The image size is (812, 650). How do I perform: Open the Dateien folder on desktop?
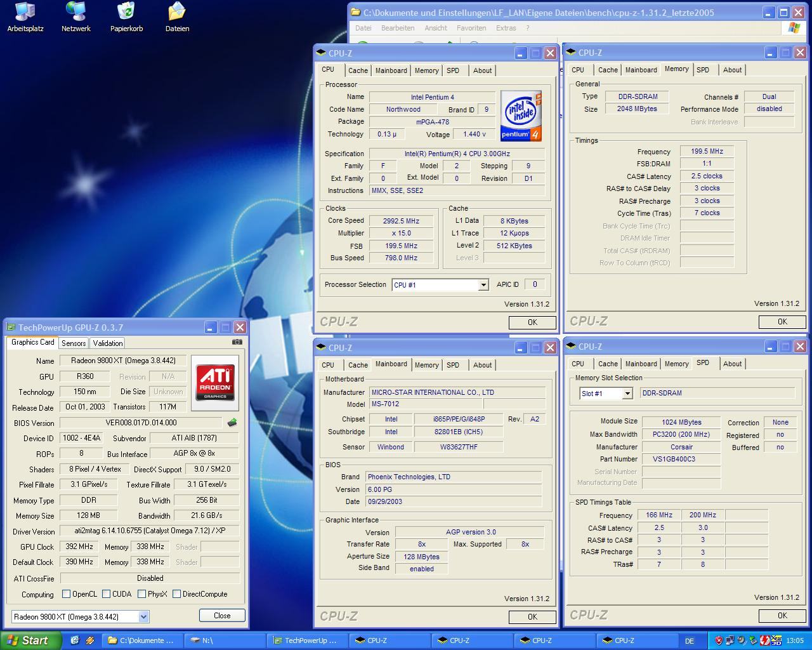[177, 17]
